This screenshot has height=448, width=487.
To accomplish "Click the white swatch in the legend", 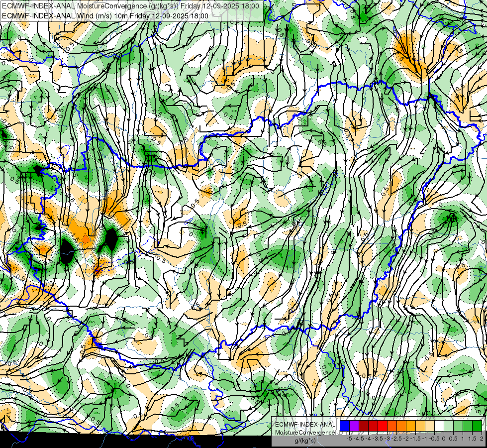I will point(439,426).
